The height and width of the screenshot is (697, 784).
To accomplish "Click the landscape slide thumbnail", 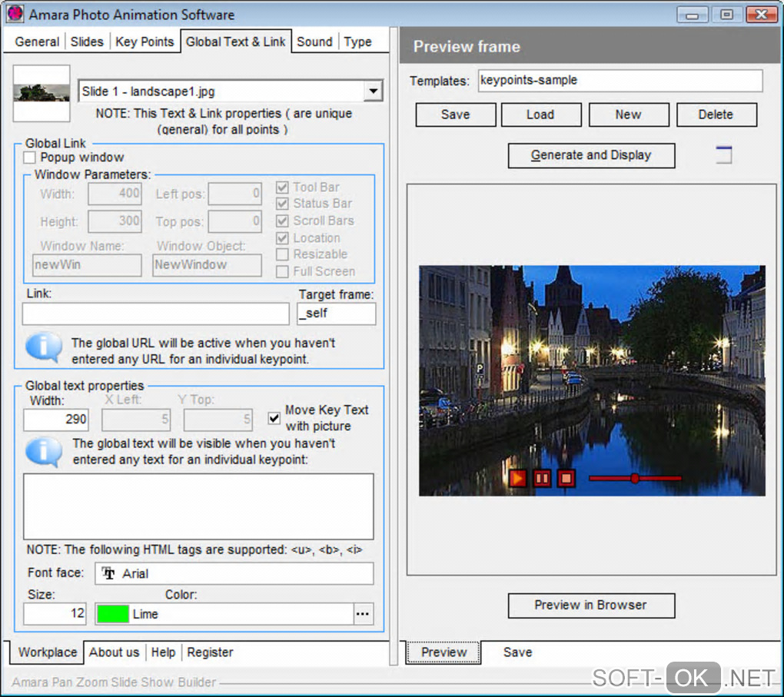I will 42,93.
